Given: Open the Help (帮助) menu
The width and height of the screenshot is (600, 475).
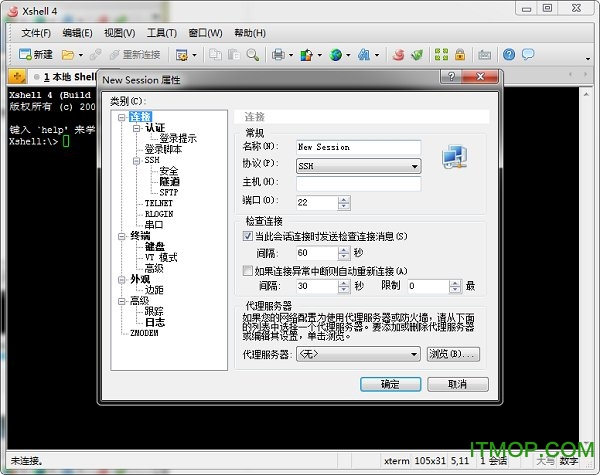Looking at the screenshot, I should [x=250, y=33].
